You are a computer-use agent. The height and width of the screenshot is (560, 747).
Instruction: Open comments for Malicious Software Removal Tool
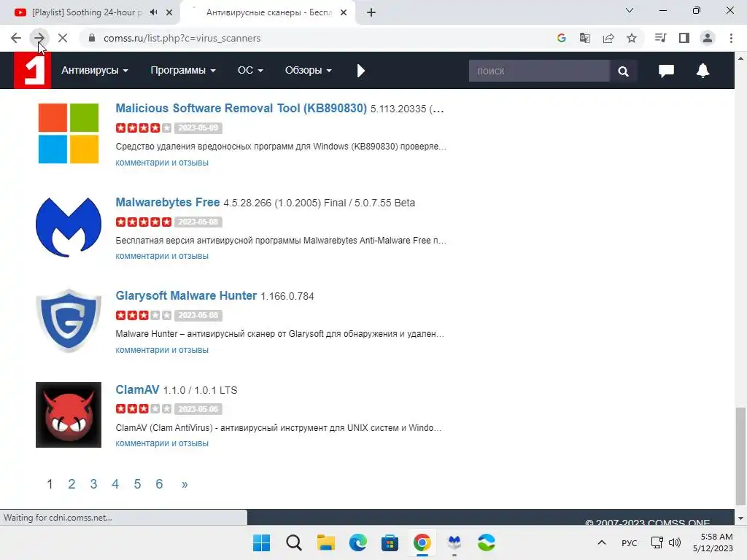162,163
